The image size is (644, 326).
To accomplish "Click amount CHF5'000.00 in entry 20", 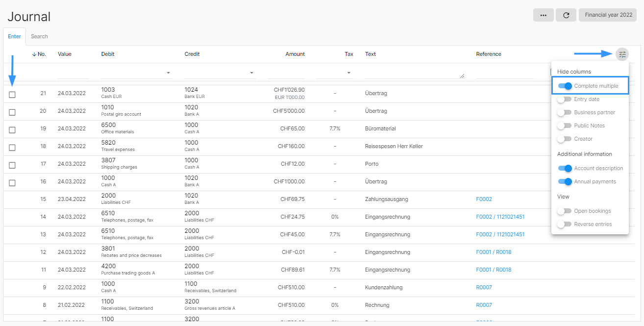I will click(289, 111).
